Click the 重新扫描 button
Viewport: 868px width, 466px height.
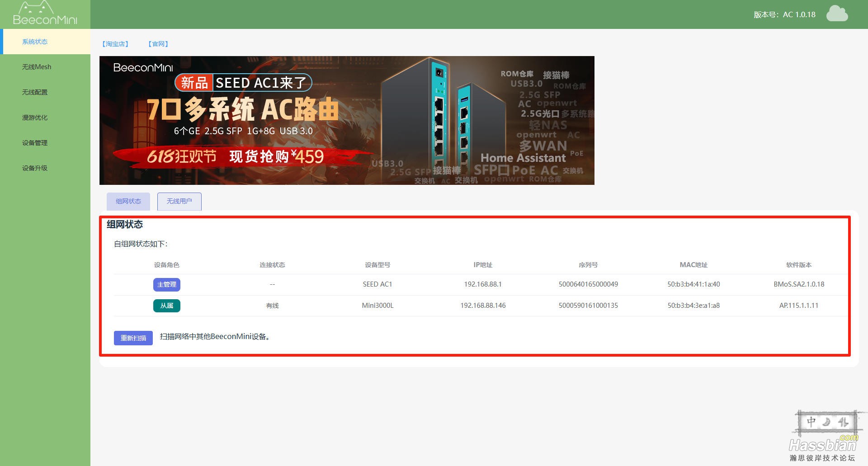click(133, 338)
